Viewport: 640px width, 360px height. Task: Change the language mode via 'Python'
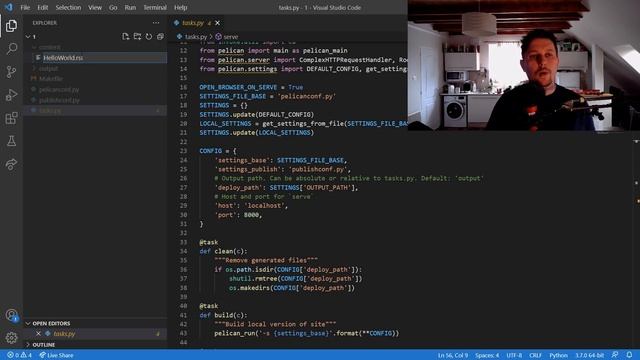(558, 355)
